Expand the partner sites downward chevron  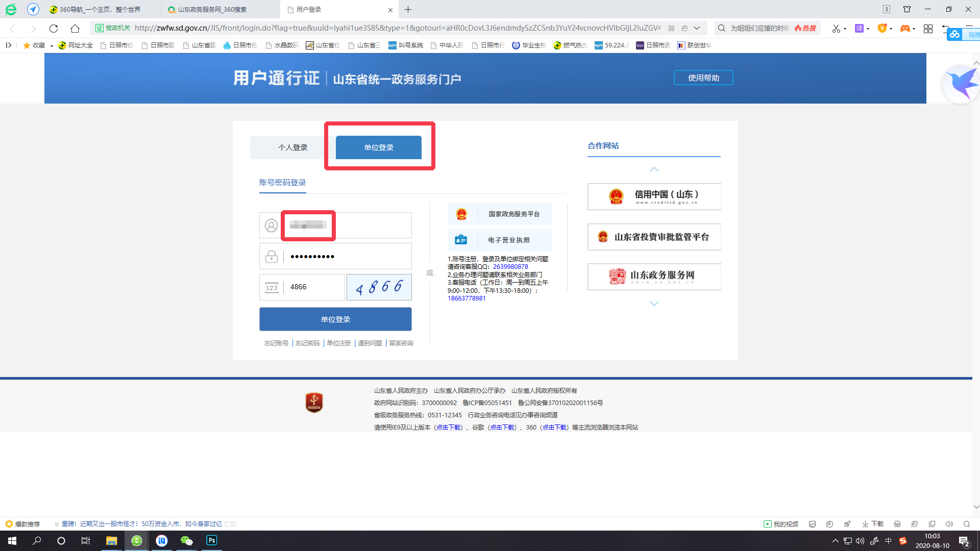654,304
